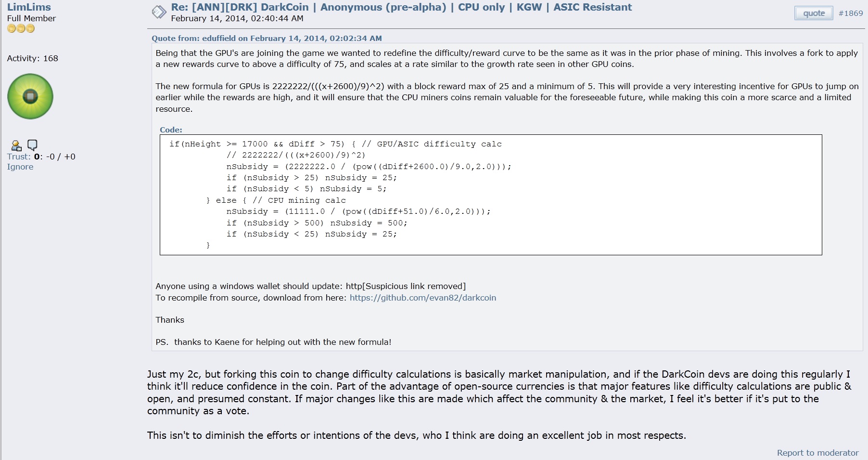Image resolution: width=868 pixels, height=460 pixels.
Task: Click the February 14, 2014 post timestamp
Action: (x=237, y=19)
